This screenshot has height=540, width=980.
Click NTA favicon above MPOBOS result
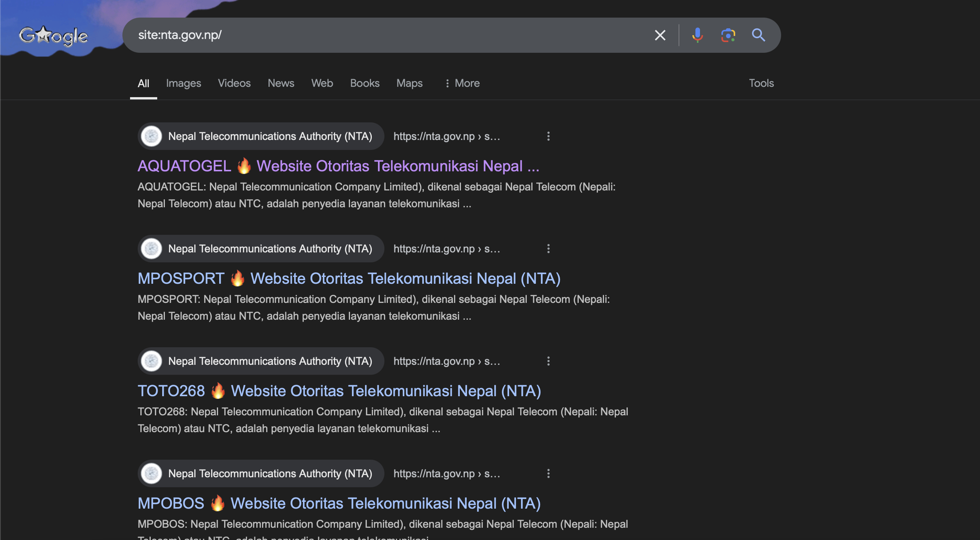(151, 473)
